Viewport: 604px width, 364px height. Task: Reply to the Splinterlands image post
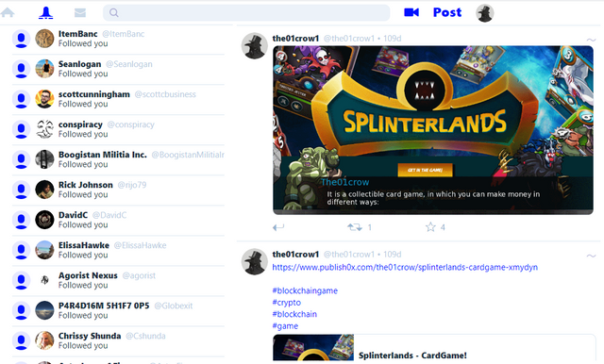pyautogui.click(x=278, y=227)
